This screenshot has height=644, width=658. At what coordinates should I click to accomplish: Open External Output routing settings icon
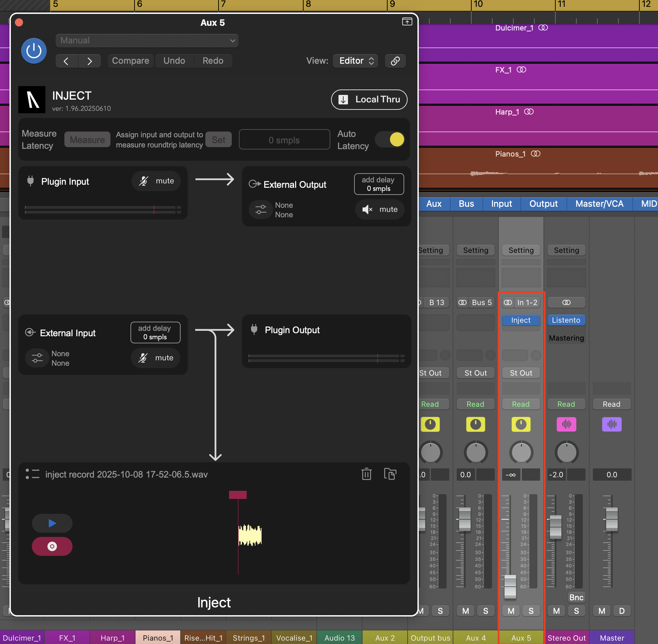[x=261, y=209]
